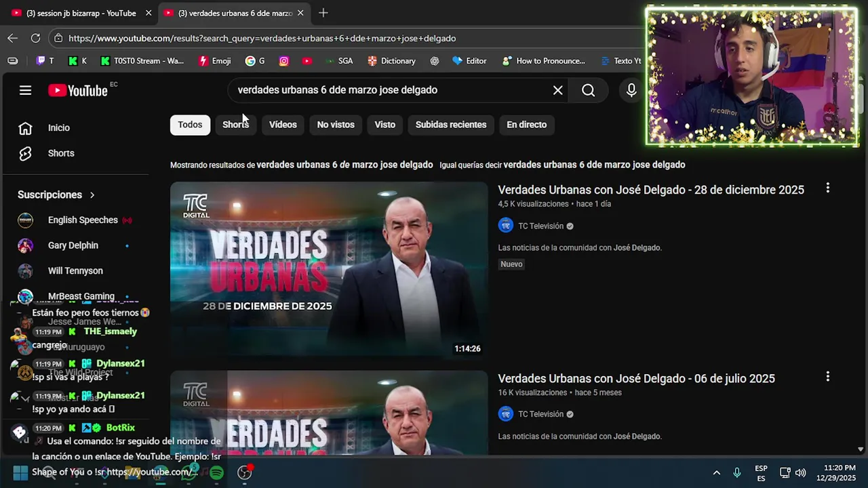Switch the ESP ES input language indicator
Screen dimensions: 868x488
point(761,473)
